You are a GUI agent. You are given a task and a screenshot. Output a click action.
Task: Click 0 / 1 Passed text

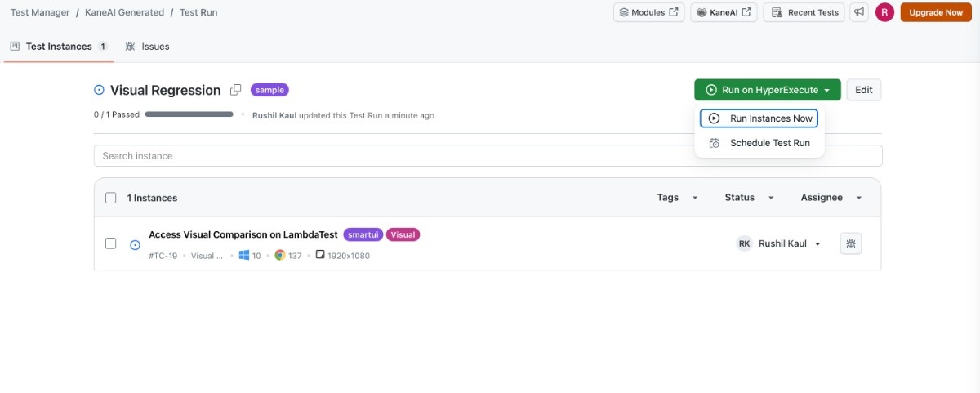tap(117, 115)
